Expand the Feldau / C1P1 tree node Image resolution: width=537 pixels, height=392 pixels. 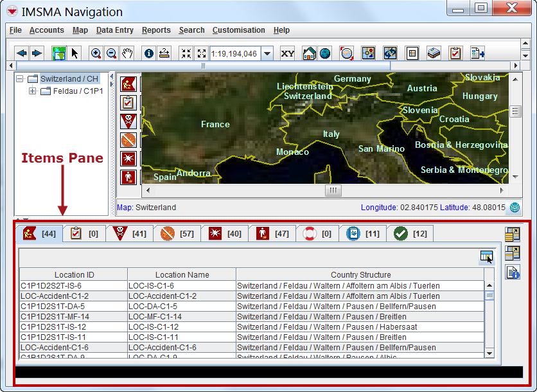(x=33, y=91)
